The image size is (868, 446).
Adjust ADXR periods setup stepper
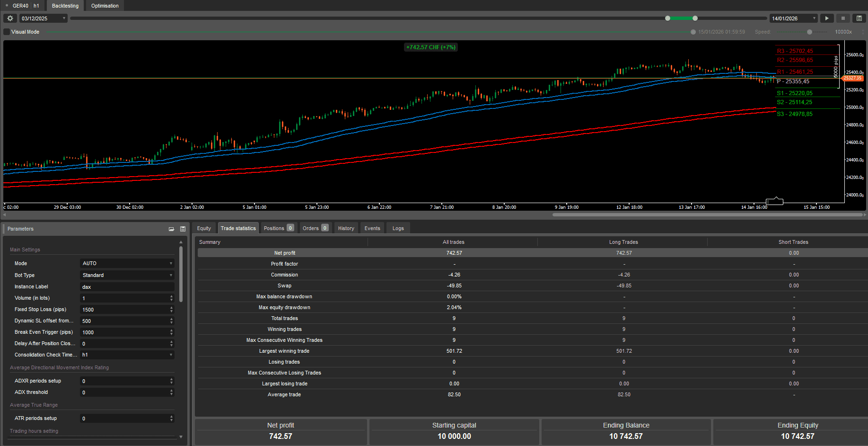pyautogui.click(x=171, y=381)
